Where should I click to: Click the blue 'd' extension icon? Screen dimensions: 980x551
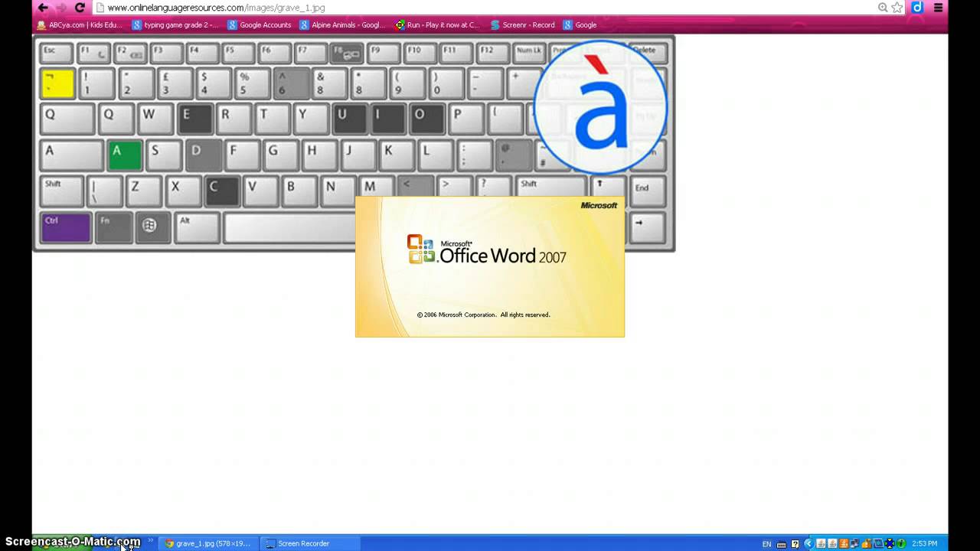917,8
